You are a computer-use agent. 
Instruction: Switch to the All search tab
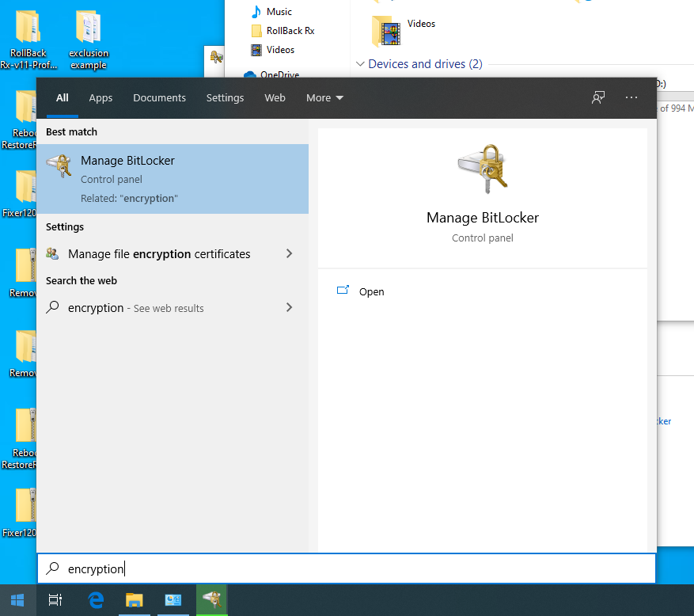63,98
